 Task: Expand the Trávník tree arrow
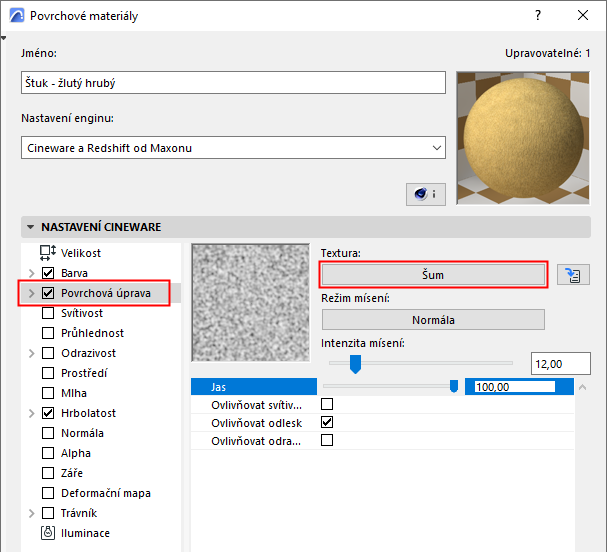(x=32, y=513)
